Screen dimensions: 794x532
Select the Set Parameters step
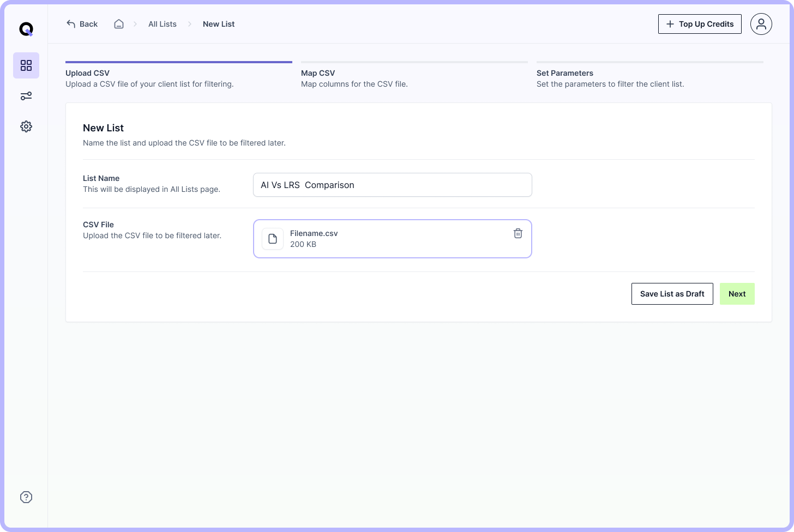[x=650, y=75]
